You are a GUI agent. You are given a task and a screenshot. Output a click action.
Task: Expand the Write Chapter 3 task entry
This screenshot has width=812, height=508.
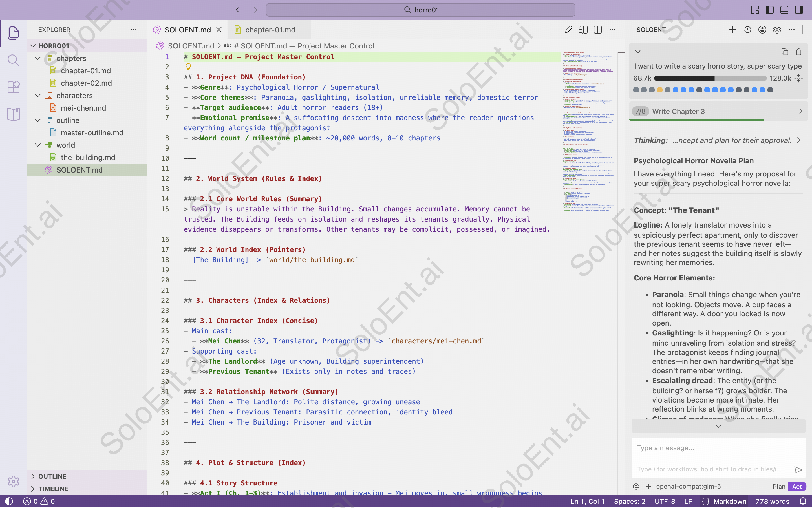point(801,111)
